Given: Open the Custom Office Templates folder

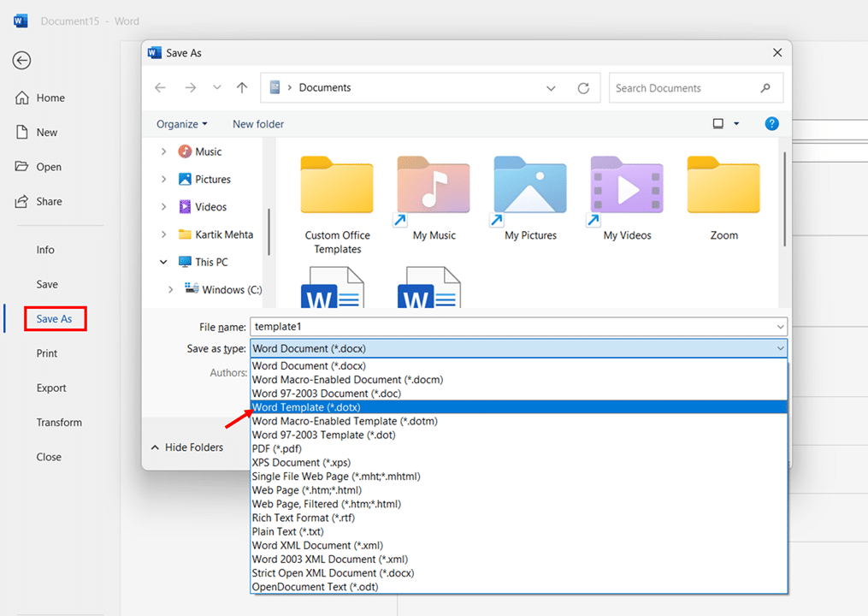Looking at the screenshot, I should (x=337, y=205).
